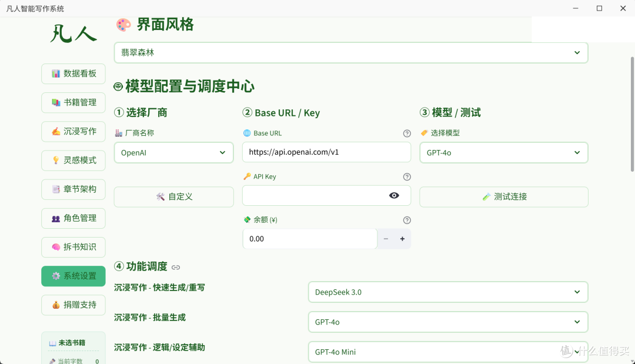Image resolution: width=635 pixels, height=364 pixels.
Task: Go to 角色管理 character management
Action: (x=73, y=218)
